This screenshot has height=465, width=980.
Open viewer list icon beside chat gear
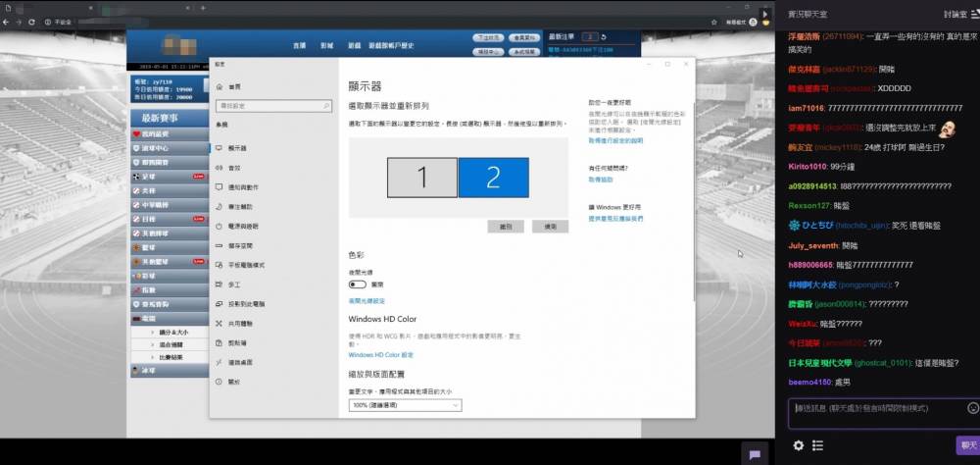[x=817, y=445]
